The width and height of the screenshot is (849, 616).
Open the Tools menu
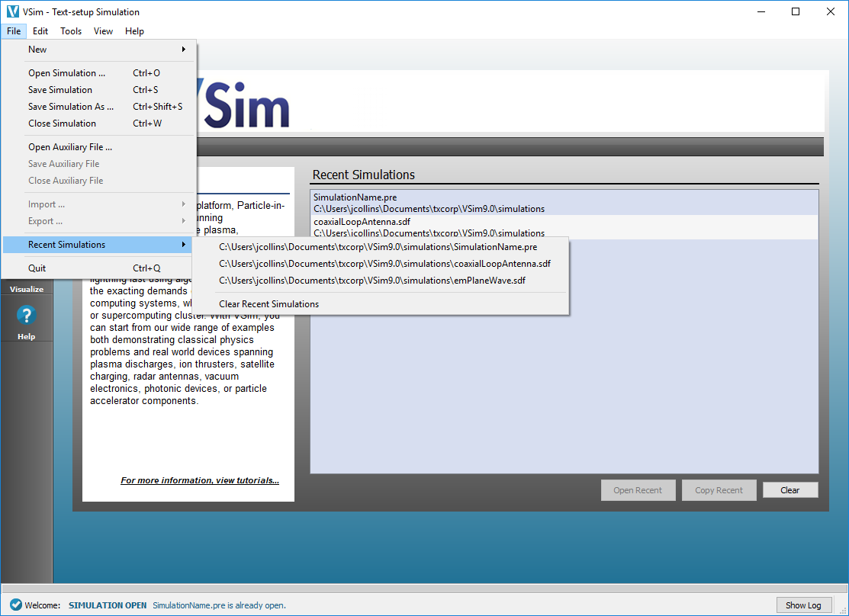pos(71,31)
